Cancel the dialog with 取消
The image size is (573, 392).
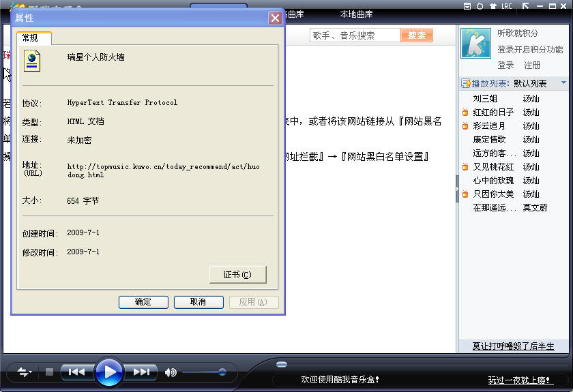(x=199, y=302)
